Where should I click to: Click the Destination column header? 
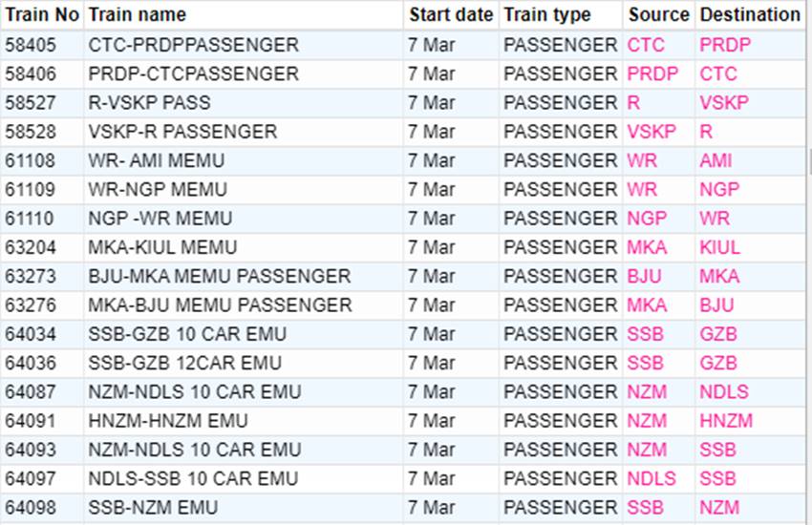coord(749,14)
